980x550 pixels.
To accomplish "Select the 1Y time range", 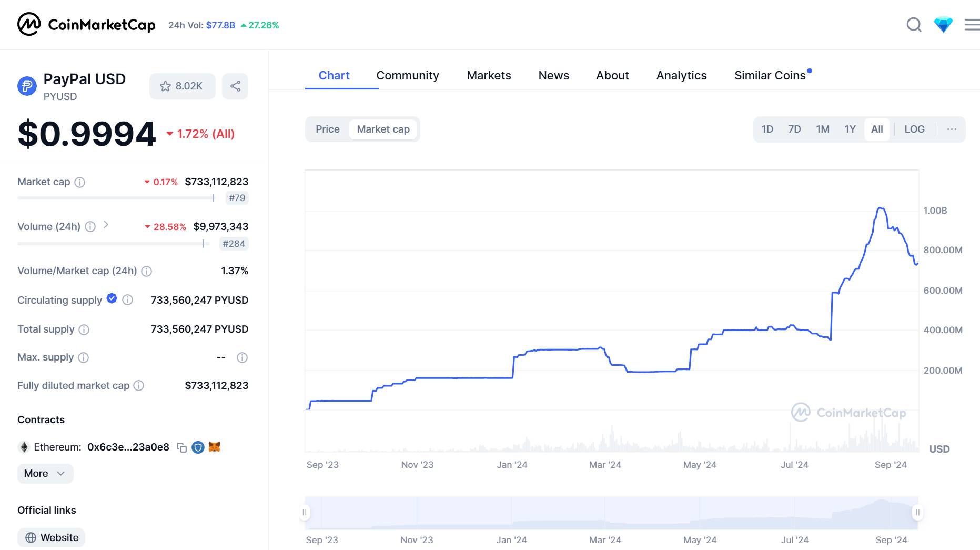I will pos(850,129).
